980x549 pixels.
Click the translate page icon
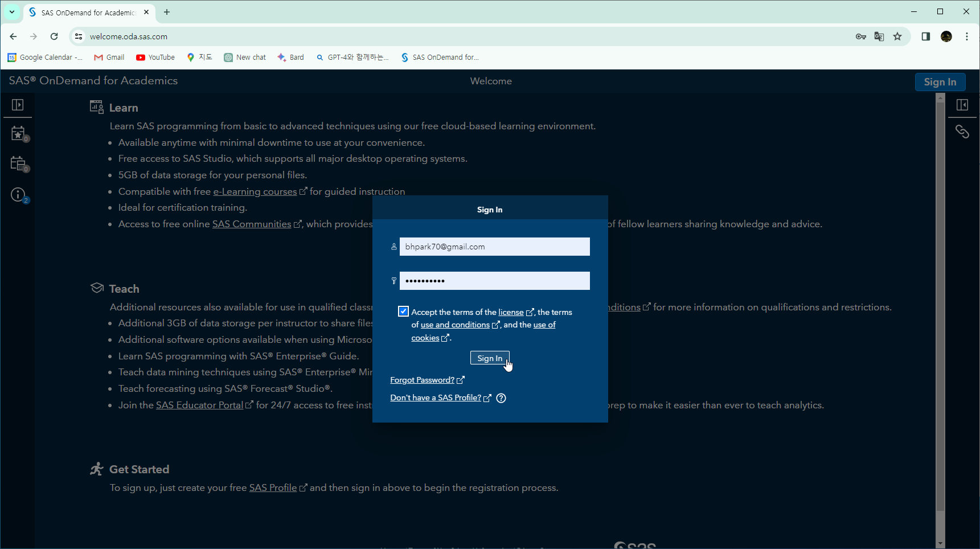pyautogui.click(x=879, y=36)
